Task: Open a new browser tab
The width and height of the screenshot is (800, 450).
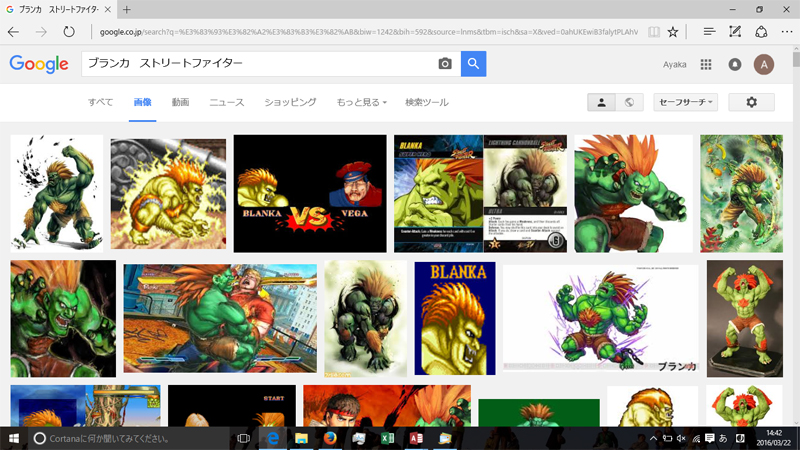Action: (127, 9)
